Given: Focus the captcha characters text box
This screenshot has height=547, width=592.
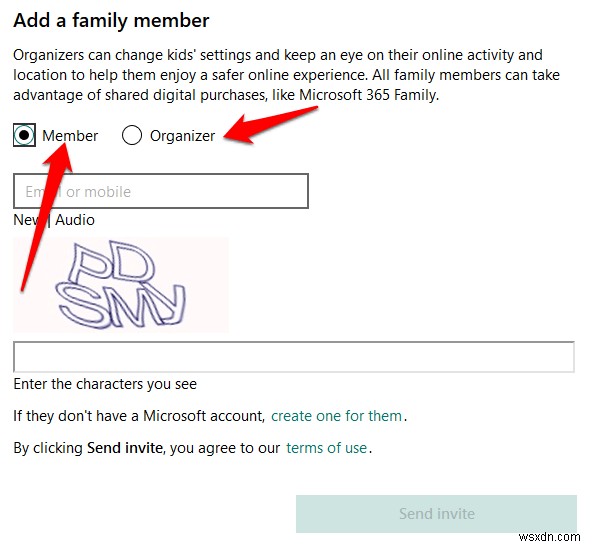Looking at the screenshot, I should click(x=294, y=357).
